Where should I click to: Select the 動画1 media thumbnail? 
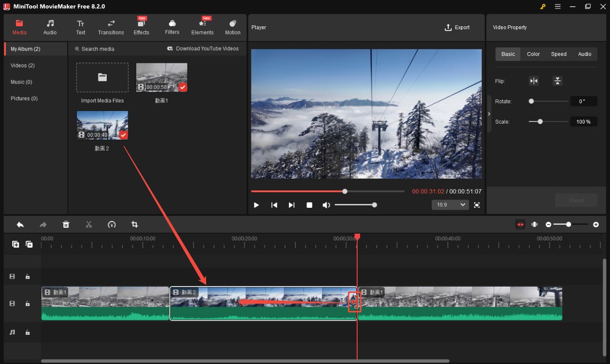pos(162,77)
